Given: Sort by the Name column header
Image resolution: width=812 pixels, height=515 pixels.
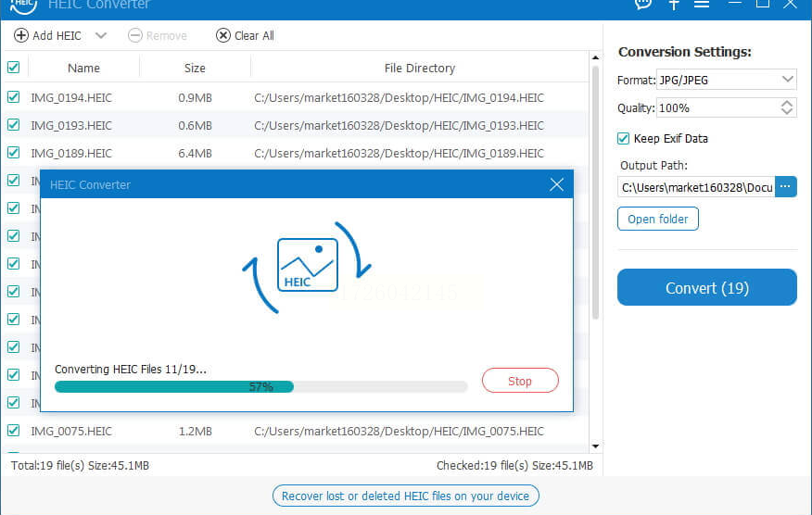Looking at the screenshot, I should click(84, 68).
